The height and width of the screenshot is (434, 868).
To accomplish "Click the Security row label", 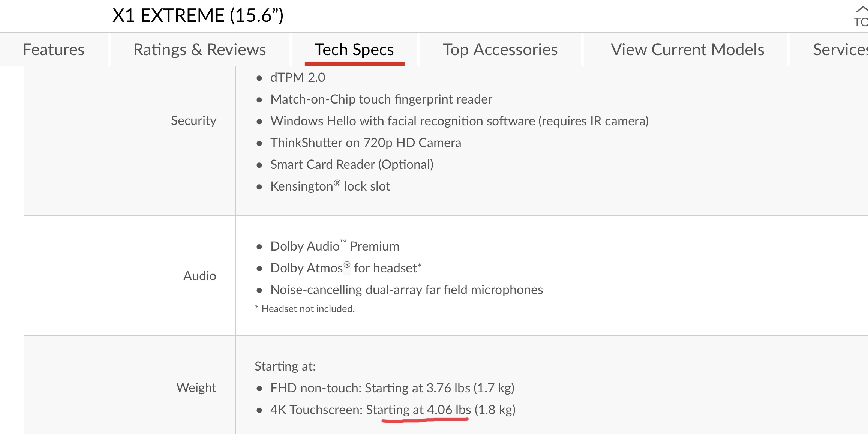I will pyautogui.click(x=193, y=121).
